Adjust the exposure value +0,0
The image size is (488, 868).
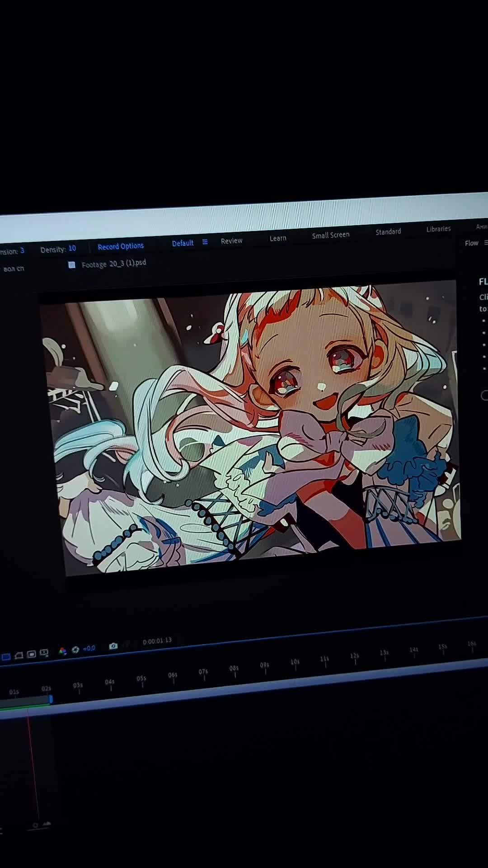click(x=89, y=648)
